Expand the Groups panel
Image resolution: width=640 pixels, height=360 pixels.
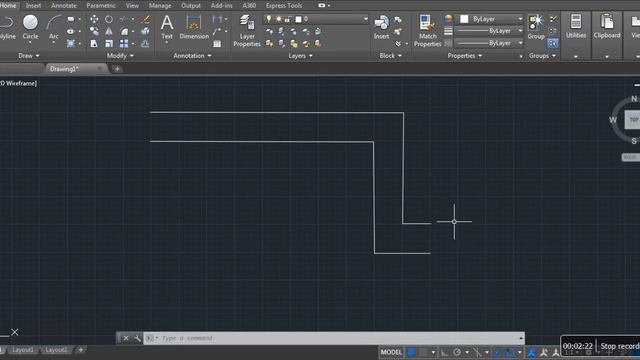(542, 56)
